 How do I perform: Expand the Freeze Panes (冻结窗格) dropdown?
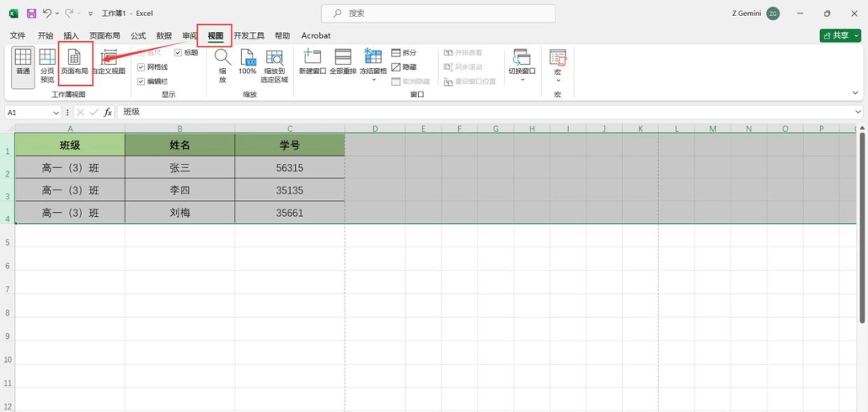point(373,80)
